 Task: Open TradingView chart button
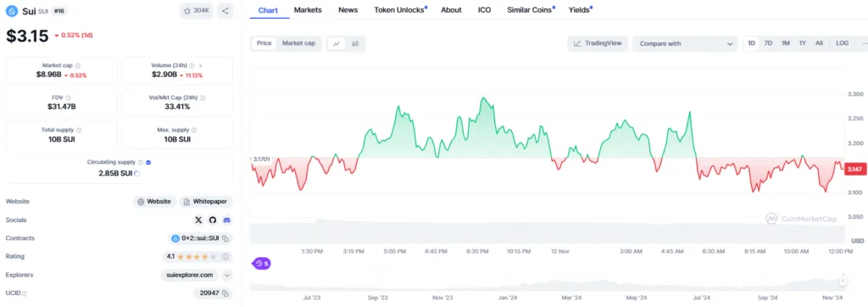[x=598, y=44]
